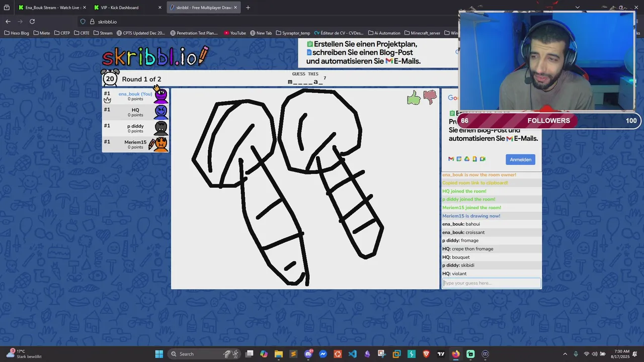
Task: Close the Ena_Bouk Stream tab
Action: click(84, 8)
